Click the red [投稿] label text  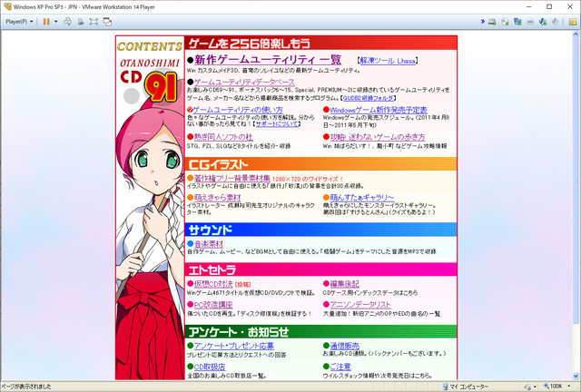243,285
